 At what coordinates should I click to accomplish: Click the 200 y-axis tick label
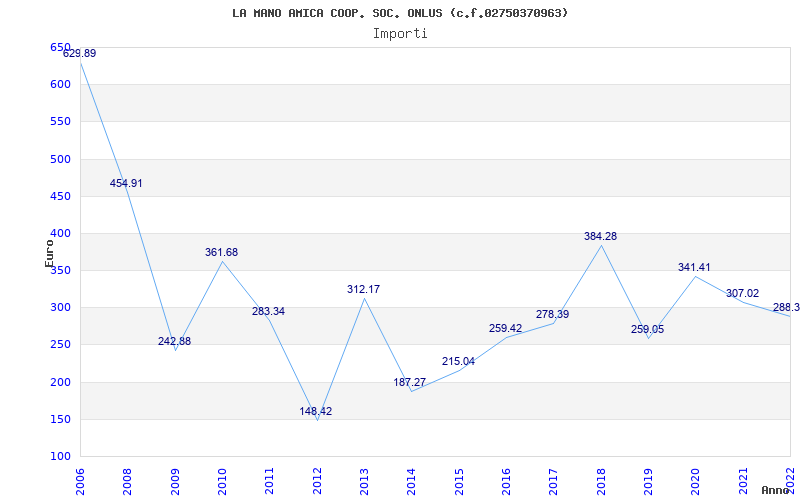pyautogui.click(x=60, y=382)
